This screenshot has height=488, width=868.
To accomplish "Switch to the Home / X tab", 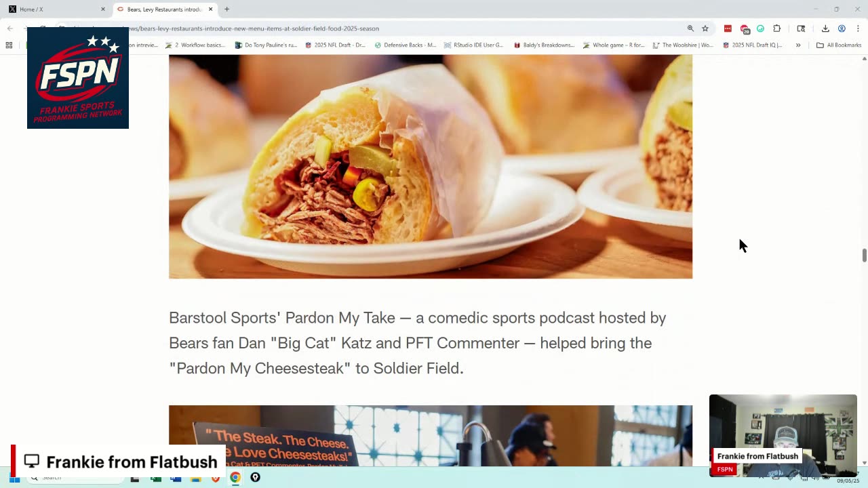I will click(54, 9).
